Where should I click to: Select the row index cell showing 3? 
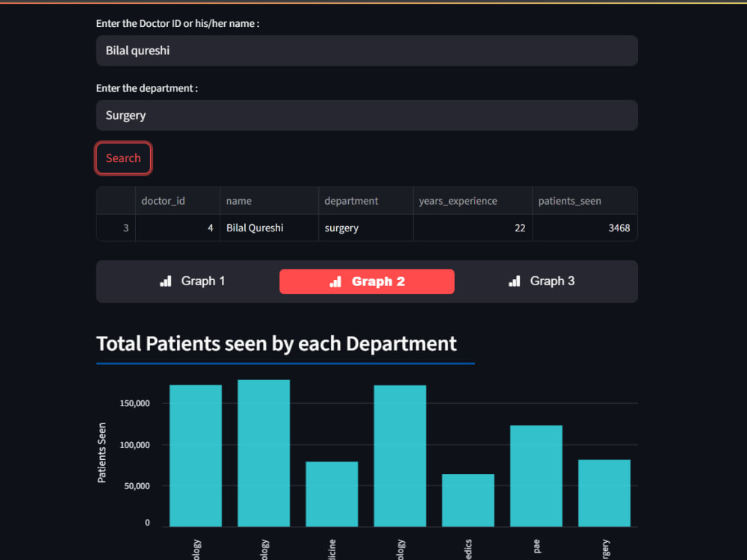click(117, 228)
